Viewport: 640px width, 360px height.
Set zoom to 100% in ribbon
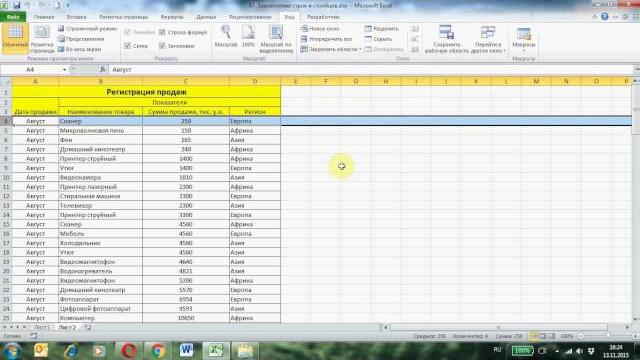pos(248,37)
